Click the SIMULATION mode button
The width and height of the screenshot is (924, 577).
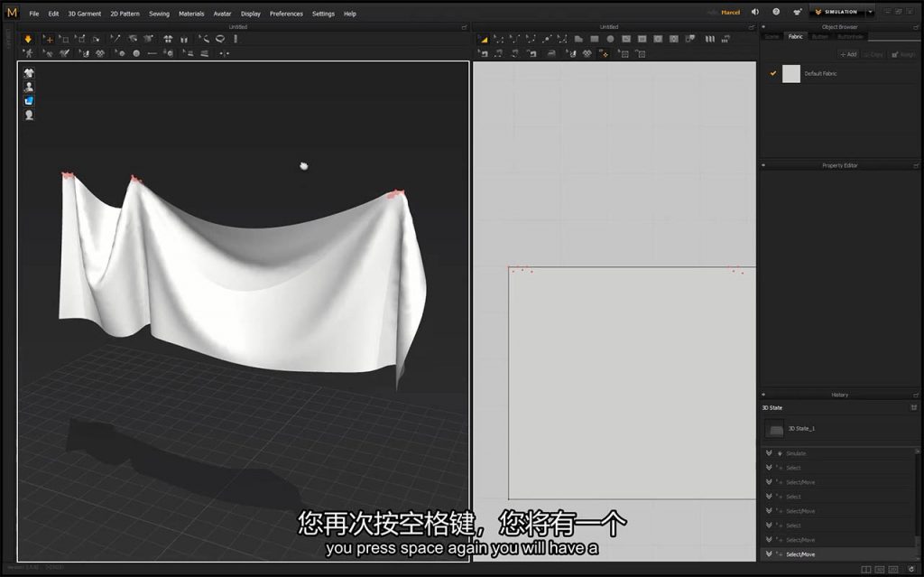(836, 12)
